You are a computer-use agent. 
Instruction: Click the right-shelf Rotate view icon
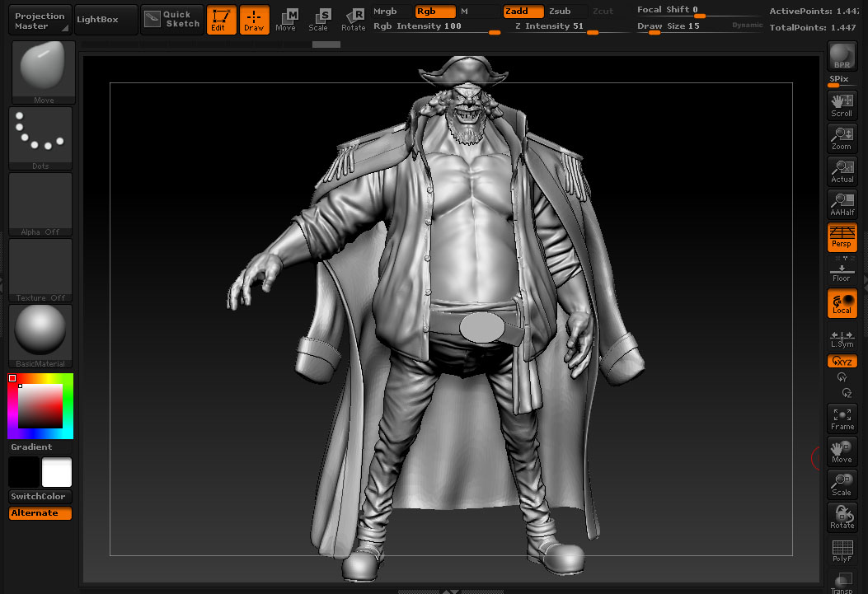pos(842,517)
